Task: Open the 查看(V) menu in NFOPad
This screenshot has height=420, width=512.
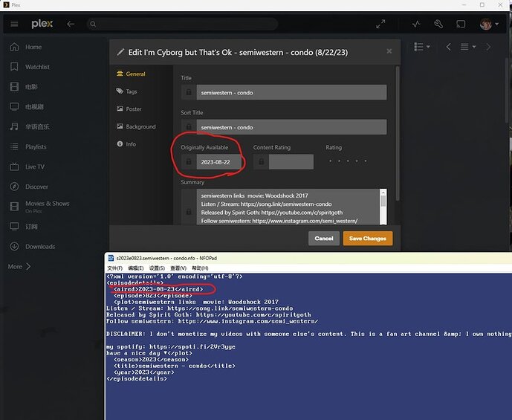Action: click(178, 268)
